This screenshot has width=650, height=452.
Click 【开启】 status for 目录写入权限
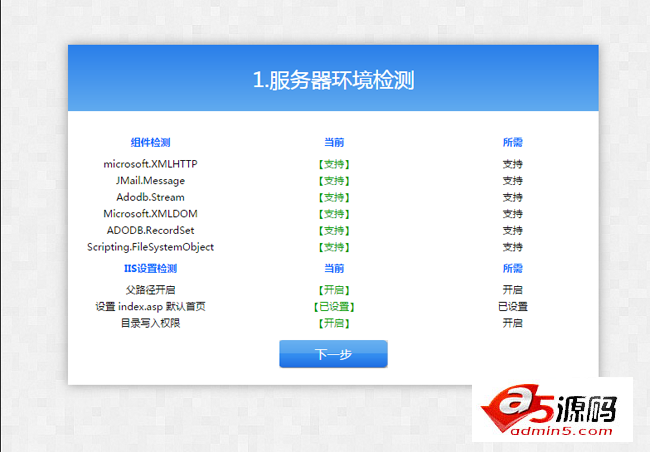[x=334, y=323]
